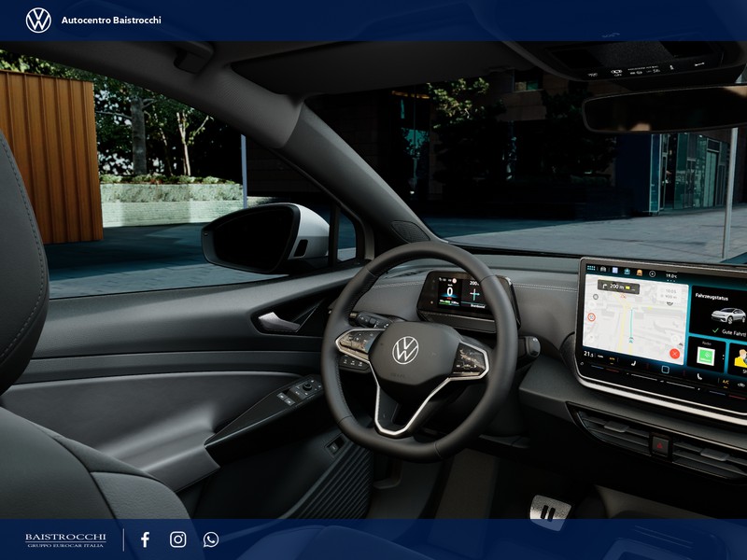747x560 pixels.
Task: Open the Autocentro Baistrocchi dealer name link
Action: tap(111, 20)
